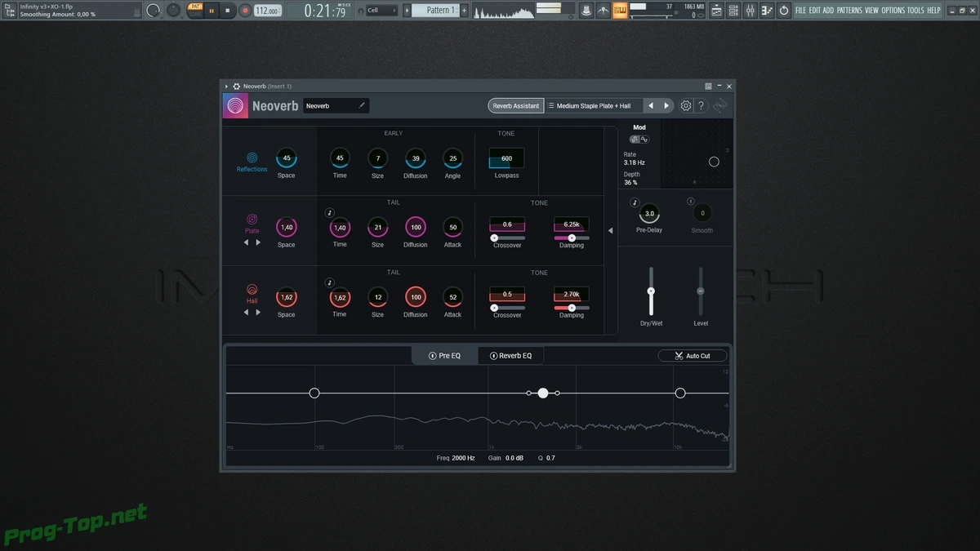This screenshot has height=551, width=980.
Task: Select previous Hall reverb type arrow
Action: pos(246,312)
